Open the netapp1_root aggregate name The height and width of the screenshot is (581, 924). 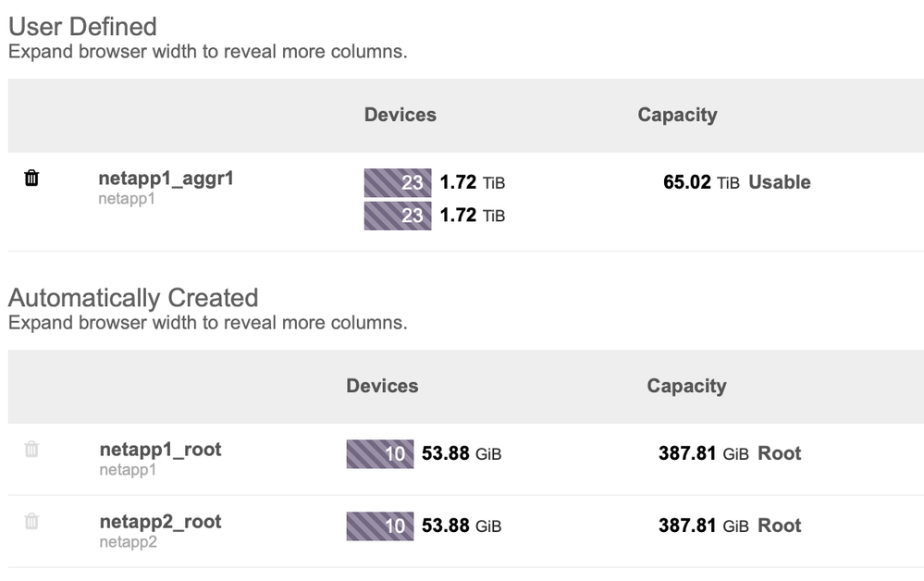160,450
